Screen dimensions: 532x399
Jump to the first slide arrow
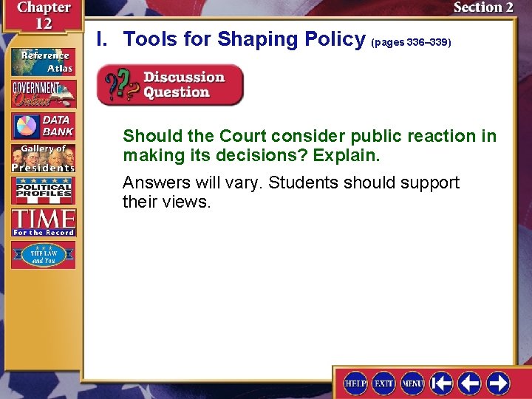(x=441, y=383)
